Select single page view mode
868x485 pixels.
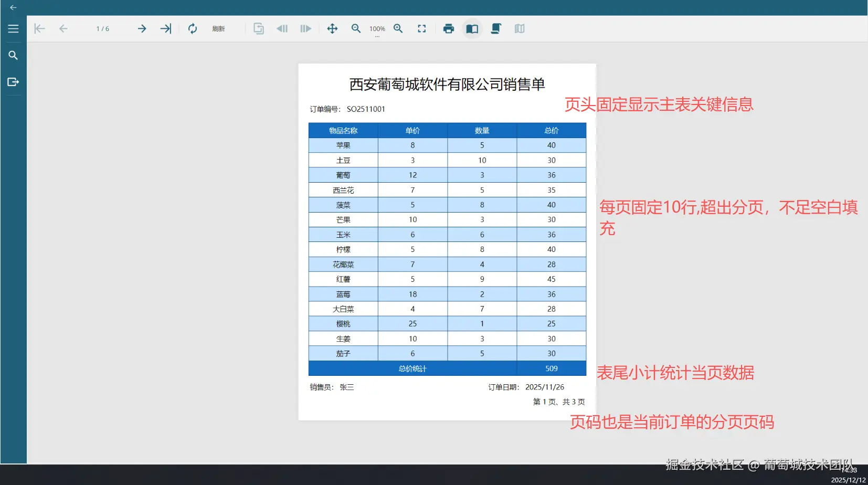(472, 29)
